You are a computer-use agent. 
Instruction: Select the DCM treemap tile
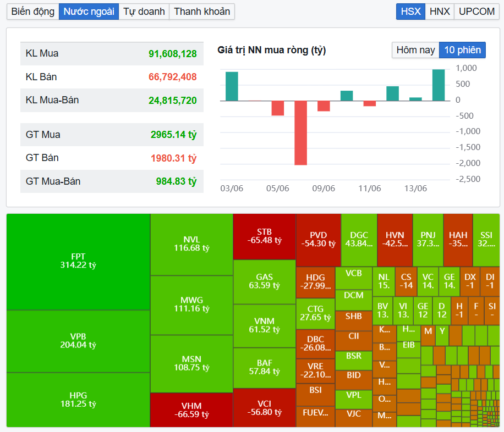tap(354, 300)
